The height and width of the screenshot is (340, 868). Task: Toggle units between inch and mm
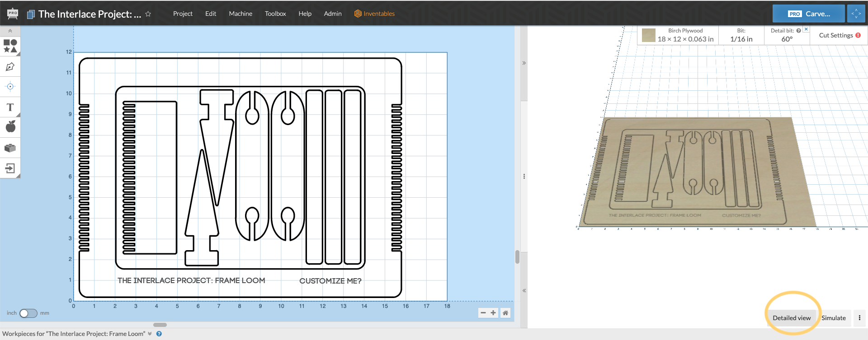point(28,313)
